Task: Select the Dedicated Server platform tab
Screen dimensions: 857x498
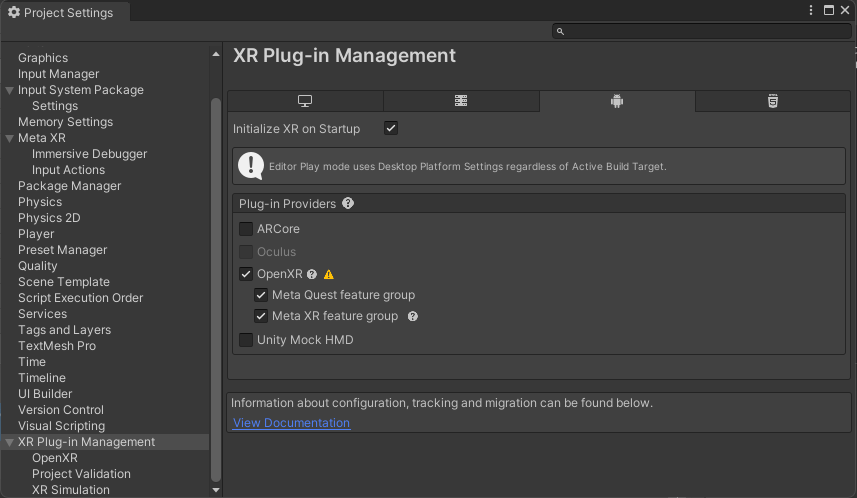Action: (461, 101)
